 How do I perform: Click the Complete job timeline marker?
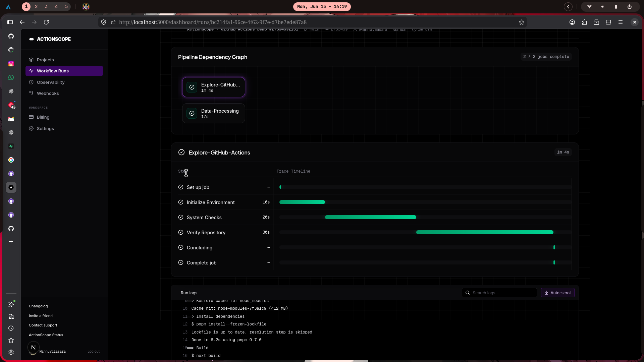coord(554,262)
